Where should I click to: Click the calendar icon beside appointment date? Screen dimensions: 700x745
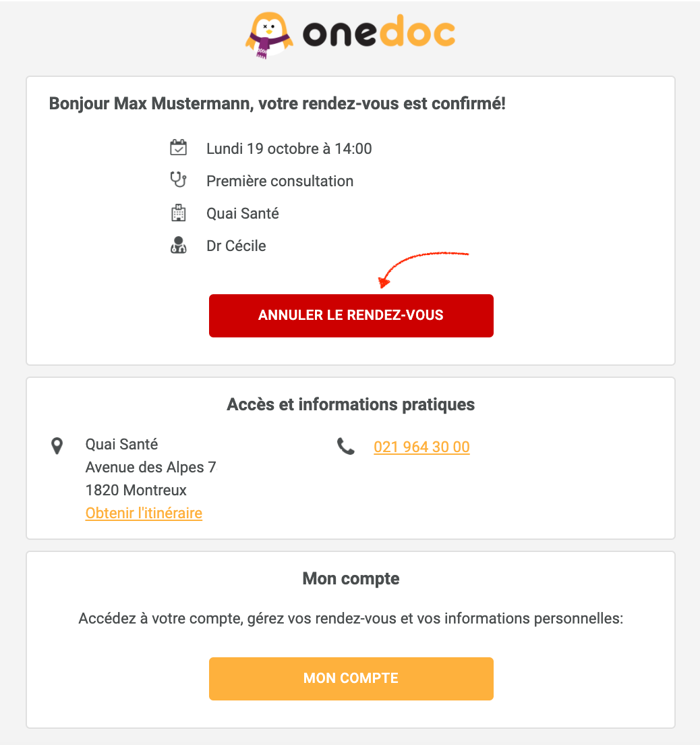click(178, 148)
